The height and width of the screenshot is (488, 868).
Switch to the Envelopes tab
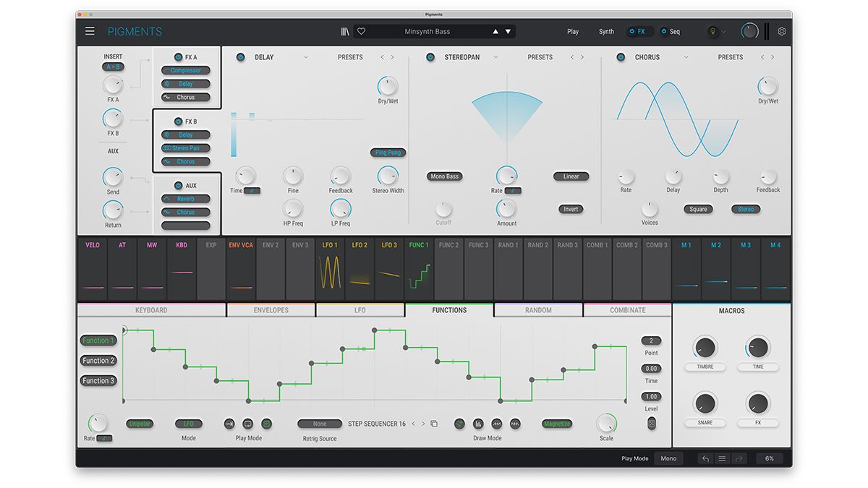271,310
